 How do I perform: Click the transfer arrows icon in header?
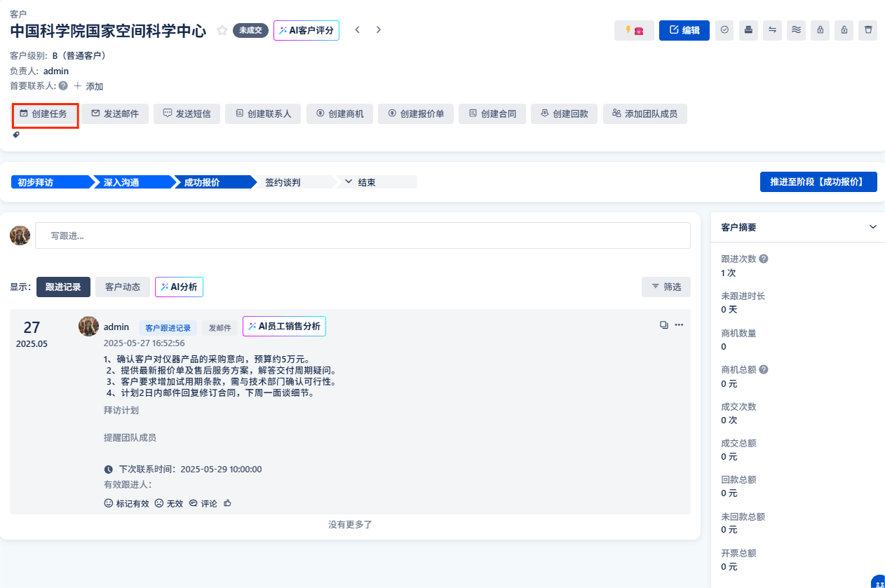point(773,30)
